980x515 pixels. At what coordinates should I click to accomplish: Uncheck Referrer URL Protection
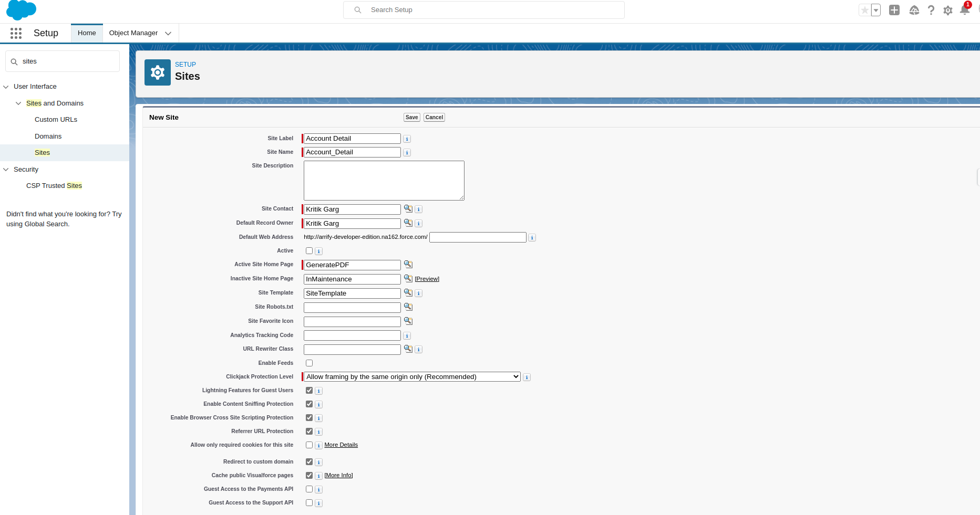310,432
